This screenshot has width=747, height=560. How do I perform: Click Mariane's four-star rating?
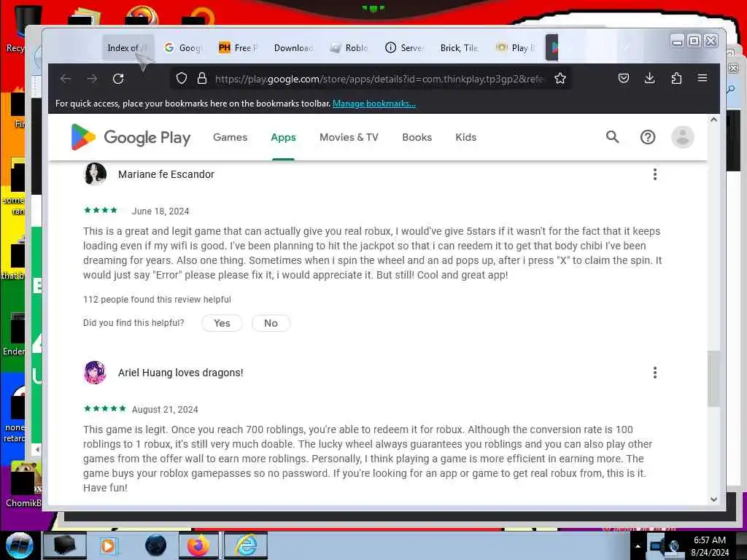click(101, 210)
